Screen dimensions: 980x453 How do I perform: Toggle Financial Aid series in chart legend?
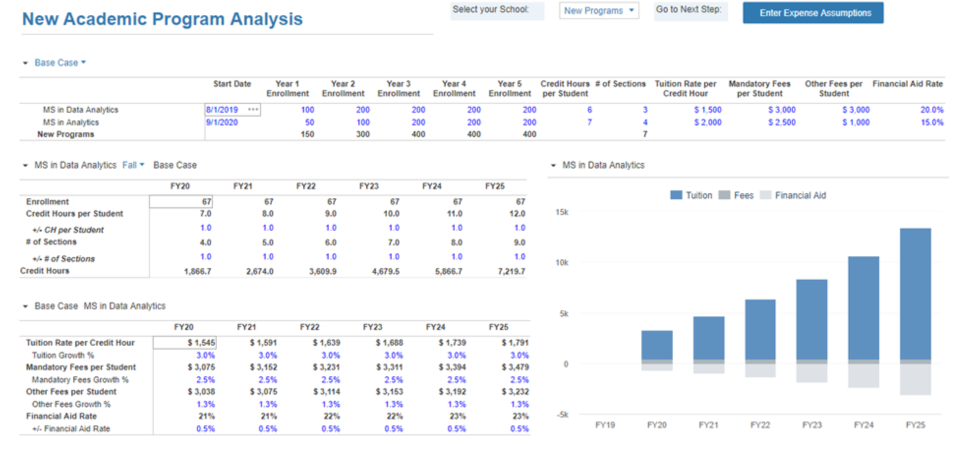(x=793, y=195)
